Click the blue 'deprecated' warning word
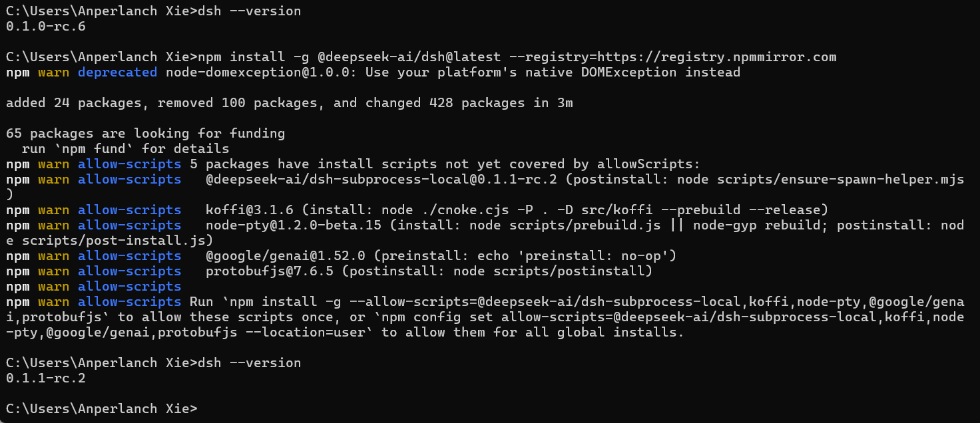 (x=118, y=72)
